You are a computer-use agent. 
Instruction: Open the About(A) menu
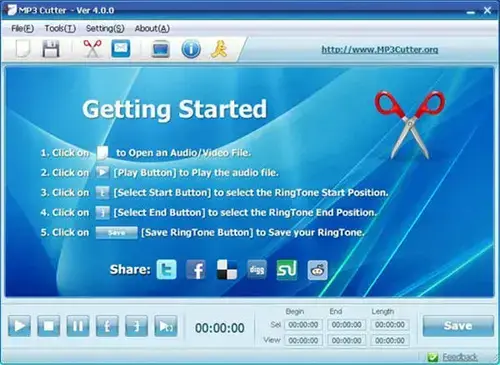152,29
